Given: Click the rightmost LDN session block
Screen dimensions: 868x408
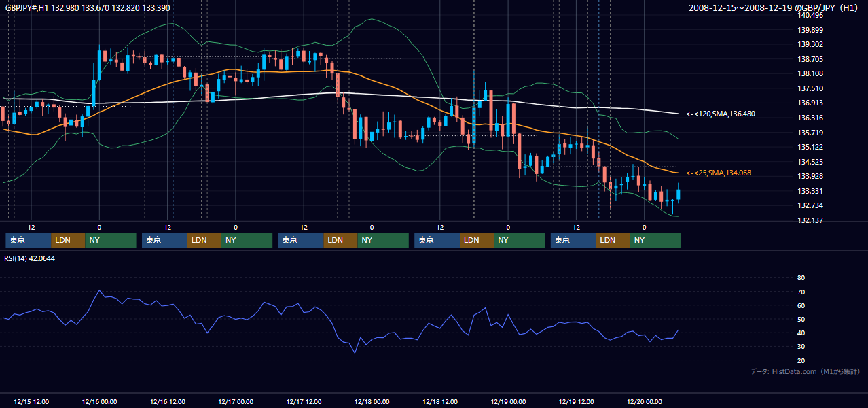Looking at the screenshot, I should (613, 240).
